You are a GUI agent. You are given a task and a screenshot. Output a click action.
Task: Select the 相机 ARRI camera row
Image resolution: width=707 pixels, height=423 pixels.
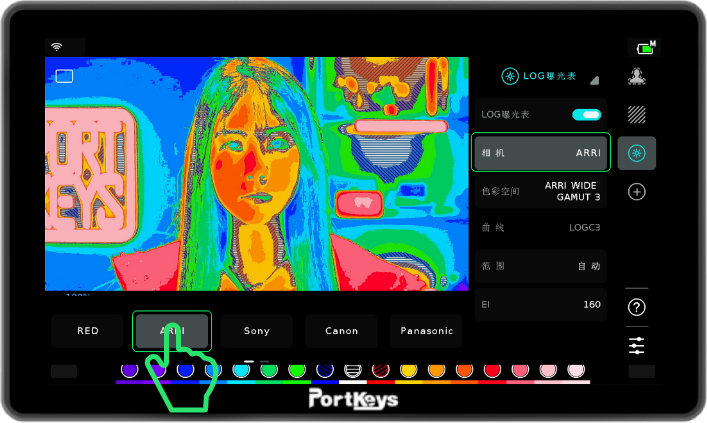(540, 153)
